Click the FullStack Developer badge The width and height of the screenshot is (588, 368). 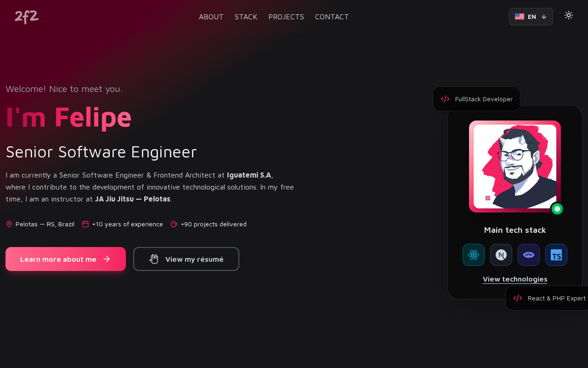(x=476, y=99)
